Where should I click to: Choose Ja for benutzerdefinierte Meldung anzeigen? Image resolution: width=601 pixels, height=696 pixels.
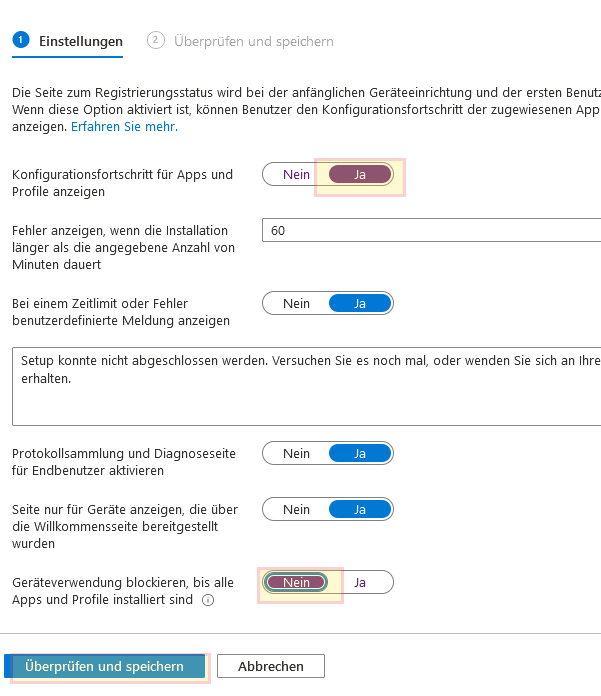click(x=360, y=303)
